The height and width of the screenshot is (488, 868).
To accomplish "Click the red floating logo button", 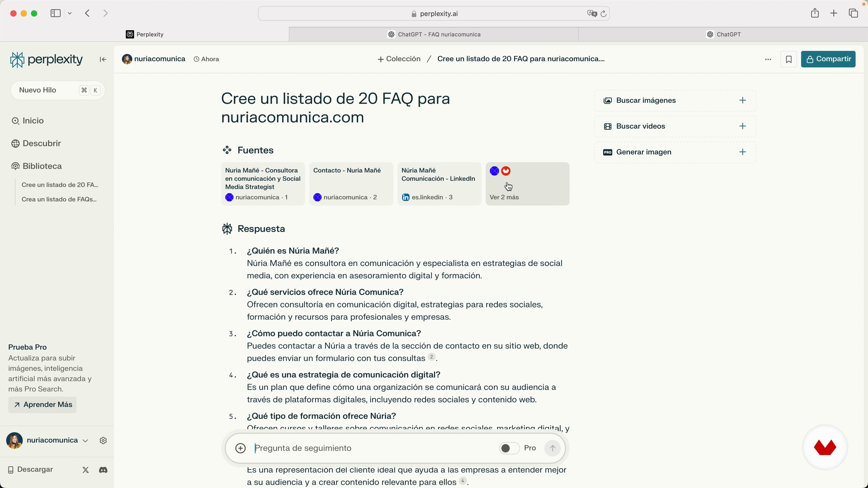I will tap(825, 447).
